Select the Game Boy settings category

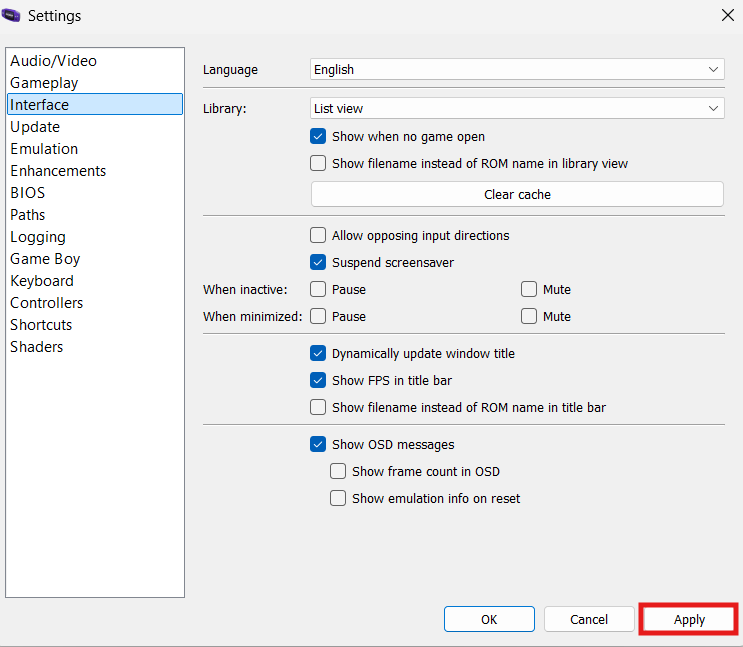95,259
